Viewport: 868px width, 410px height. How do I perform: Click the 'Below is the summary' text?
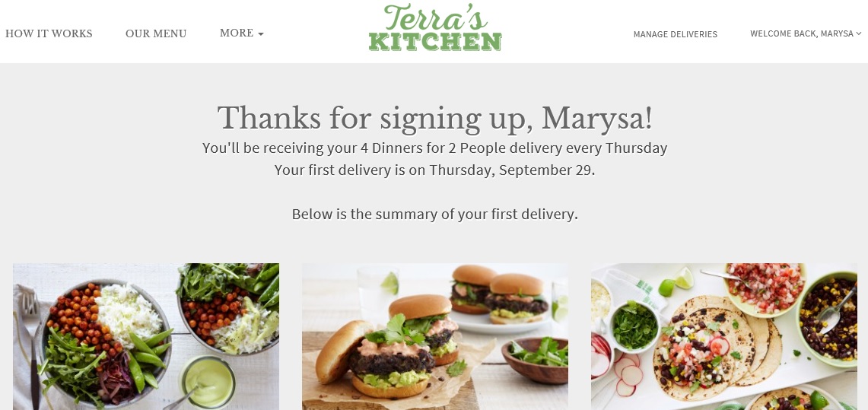(x=435, y=215)
